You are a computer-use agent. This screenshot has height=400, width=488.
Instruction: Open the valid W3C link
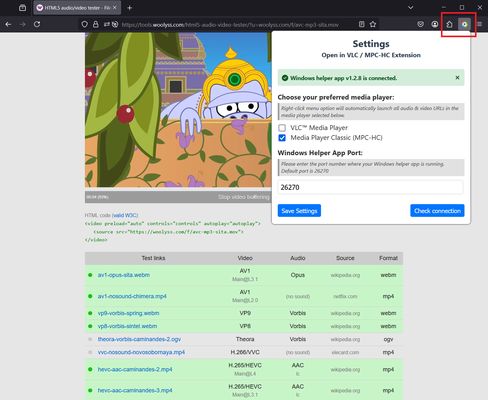tap(125, 215)
